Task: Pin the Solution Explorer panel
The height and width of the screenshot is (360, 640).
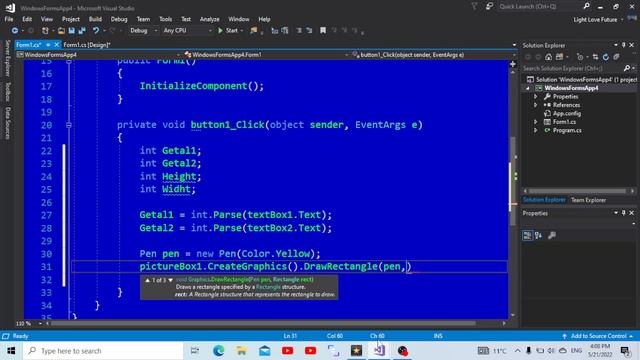Action: [624, 45]
